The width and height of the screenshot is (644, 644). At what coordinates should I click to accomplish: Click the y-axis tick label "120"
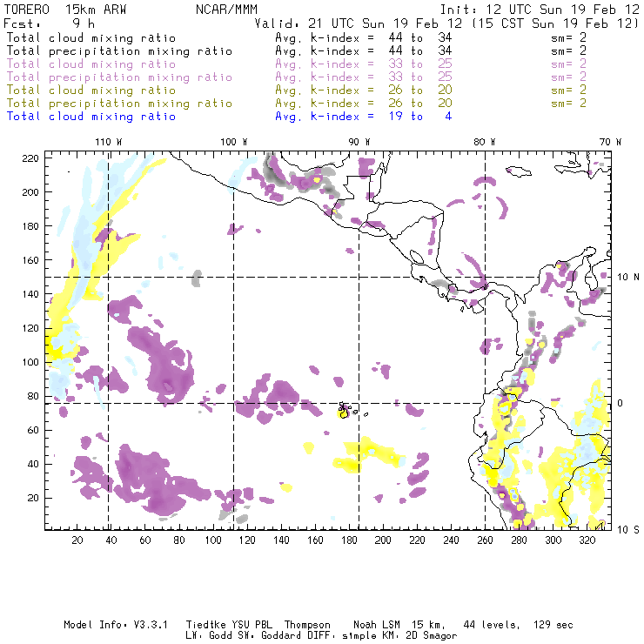tap(30, 328)
